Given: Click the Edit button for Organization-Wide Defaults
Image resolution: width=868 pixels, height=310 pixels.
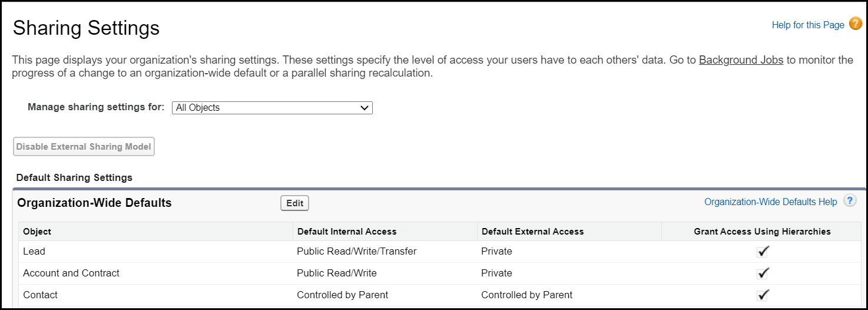Looking at the screenshot, I should coord(294,203).
